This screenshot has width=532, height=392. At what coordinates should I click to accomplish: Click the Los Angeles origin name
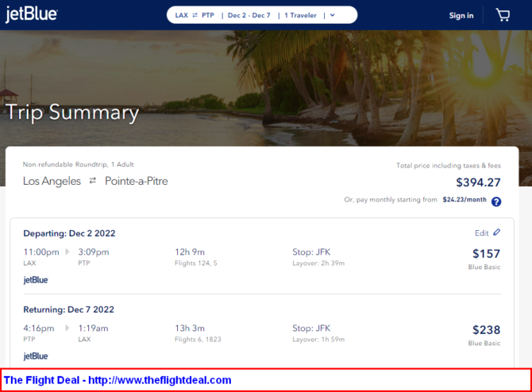(x=52, y=181)
